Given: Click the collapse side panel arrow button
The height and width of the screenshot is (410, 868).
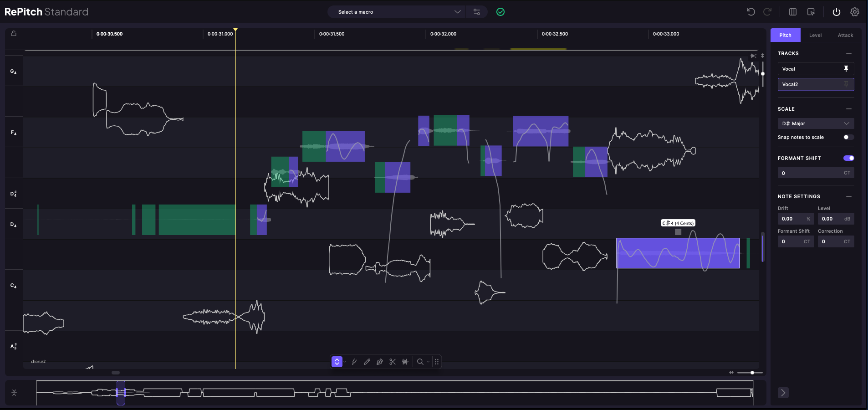Looking at the screenshot, I should point(783,393).
